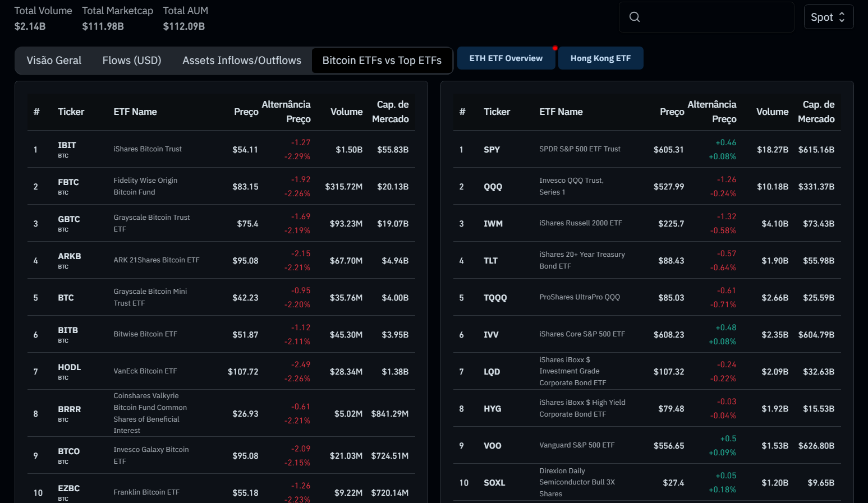Click iShares Russell 2000 ETF name
Viewport: 868px width, 503px height.
pos(581,223)
